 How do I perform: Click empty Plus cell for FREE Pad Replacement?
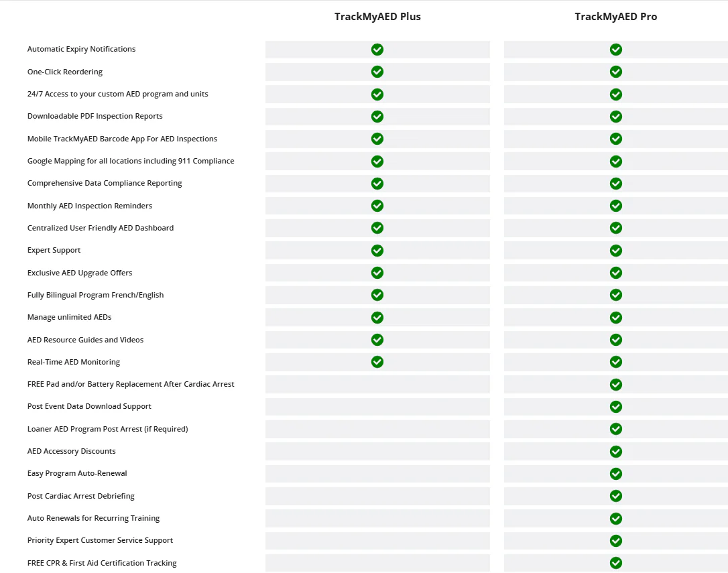[377, 385]
